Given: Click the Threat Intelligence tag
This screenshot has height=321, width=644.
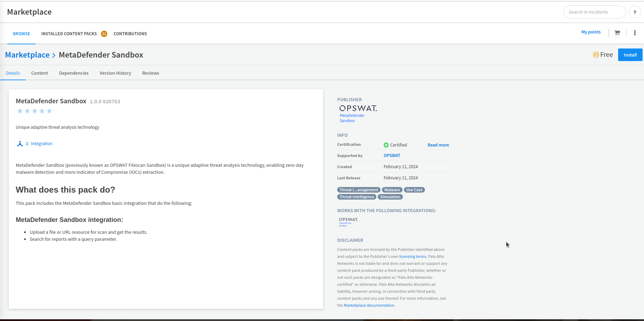Looking at the screenshot, I should point(357,197).
